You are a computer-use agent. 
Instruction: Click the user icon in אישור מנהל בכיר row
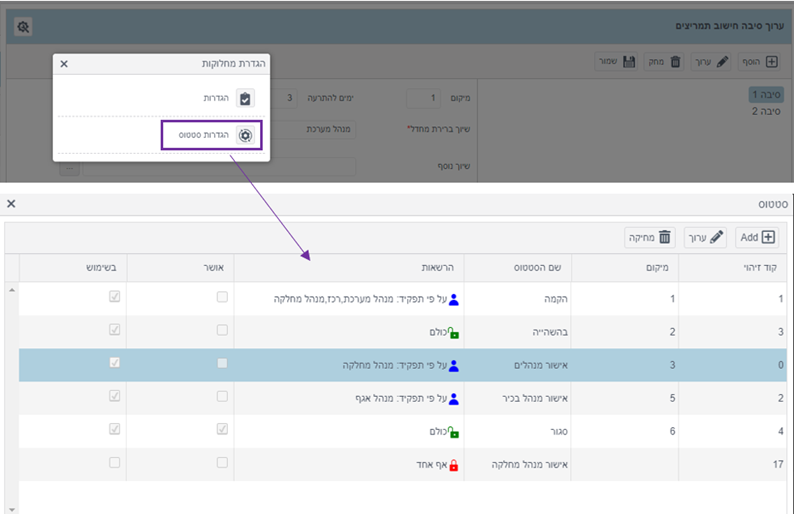tap(454, 399)
